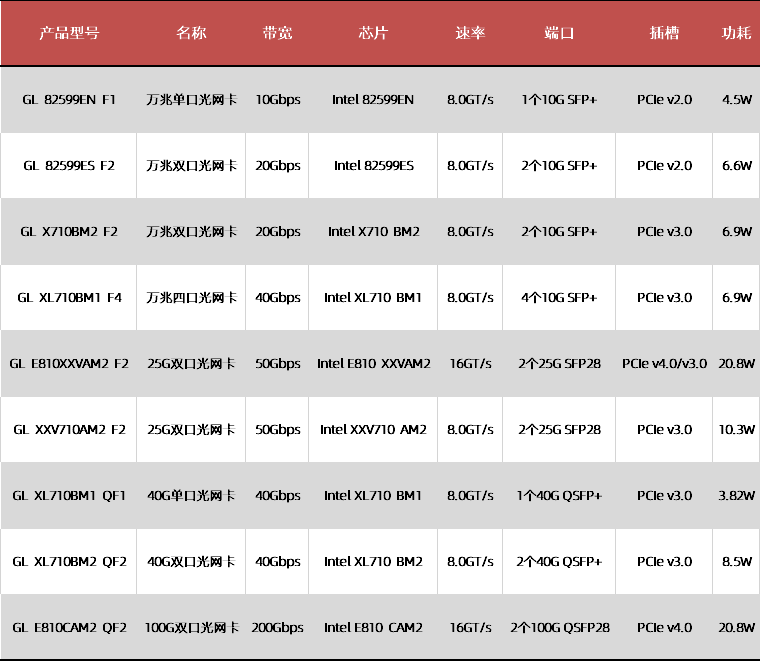The image size is (760, 661).
Task: Click the PCIe v4.0/v3.0 slot cell
Action: (663, 364)
